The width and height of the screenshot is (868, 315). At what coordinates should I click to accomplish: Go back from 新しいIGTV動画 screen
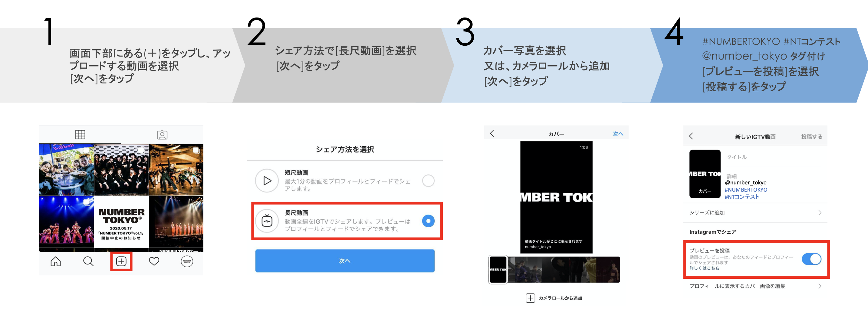(691, 136)
